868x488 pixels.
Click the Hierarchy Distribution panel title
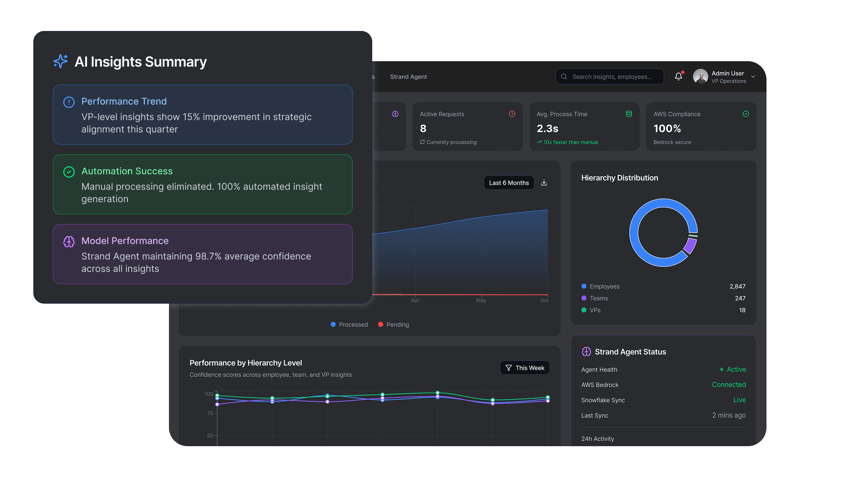620,178
